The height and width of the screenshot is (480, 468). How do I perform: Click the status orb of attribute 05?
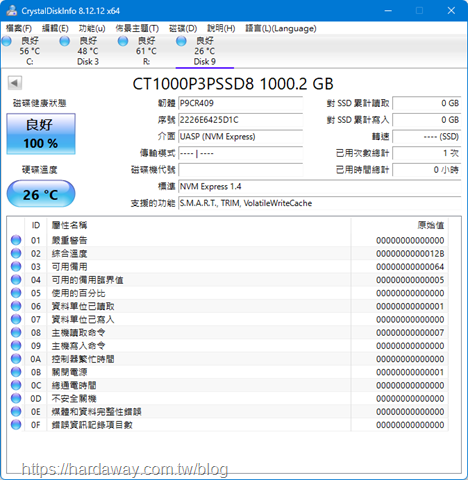click(16, 293)
